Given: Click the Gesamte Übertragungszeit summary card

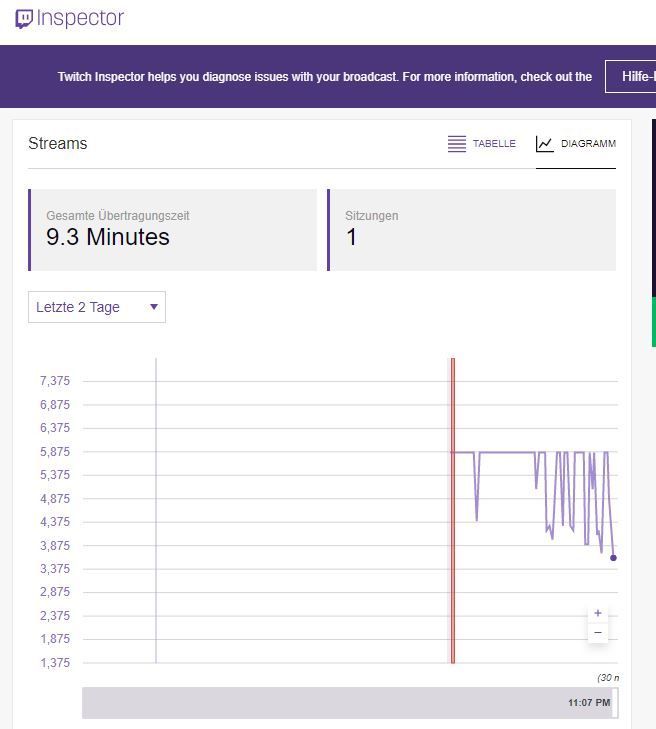Looking at the screenshot, I should (172, 230).
